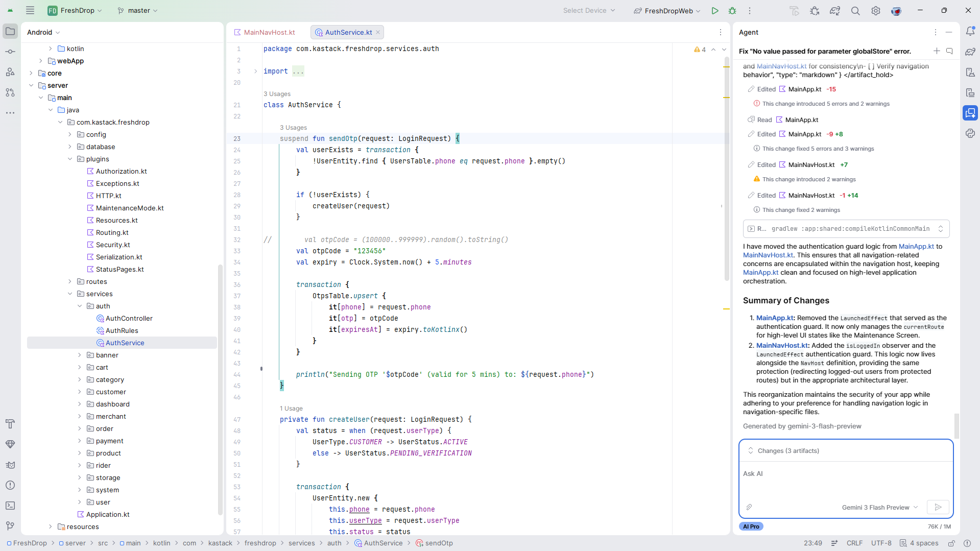
Task: Attach context with the paperclip icon
Action: pos(749,507)
